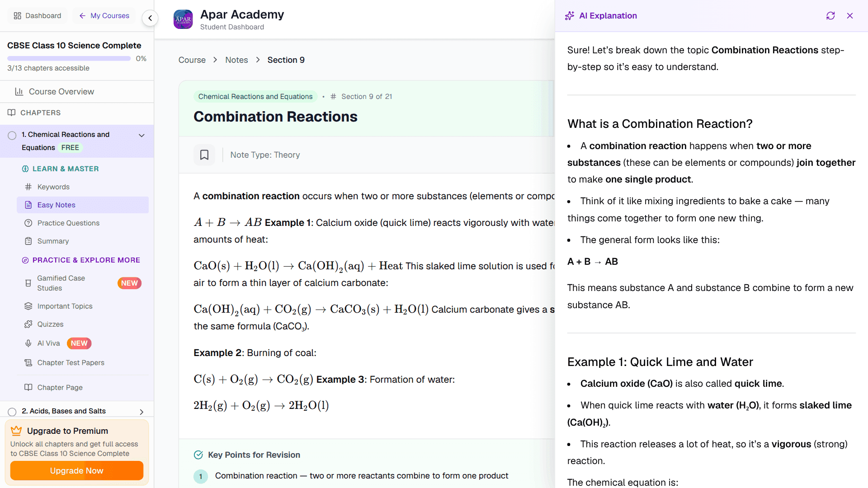Click the Chapter Page book icon

pyautogui.click(x=28, y=388)
